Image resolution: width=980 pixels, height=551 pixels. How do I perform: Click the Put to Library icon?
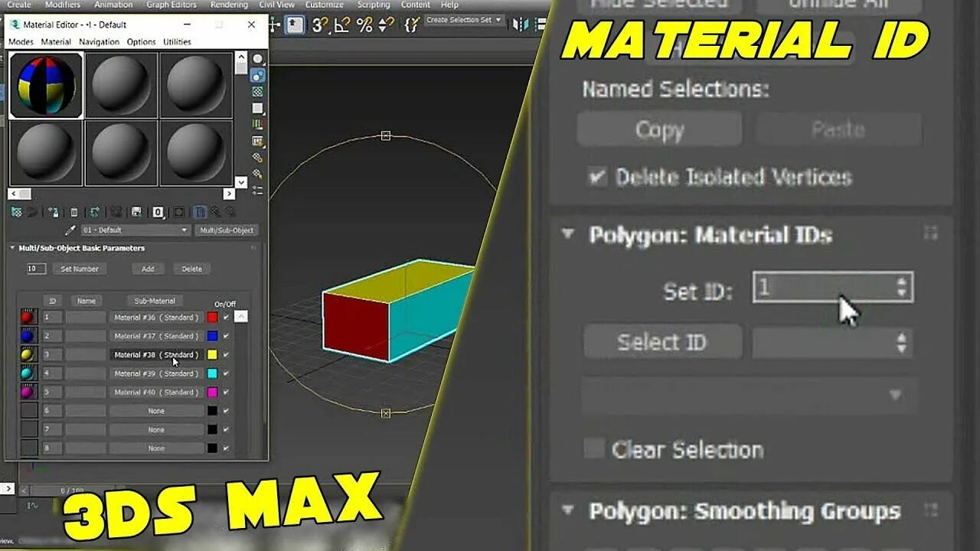coord(135,212)
